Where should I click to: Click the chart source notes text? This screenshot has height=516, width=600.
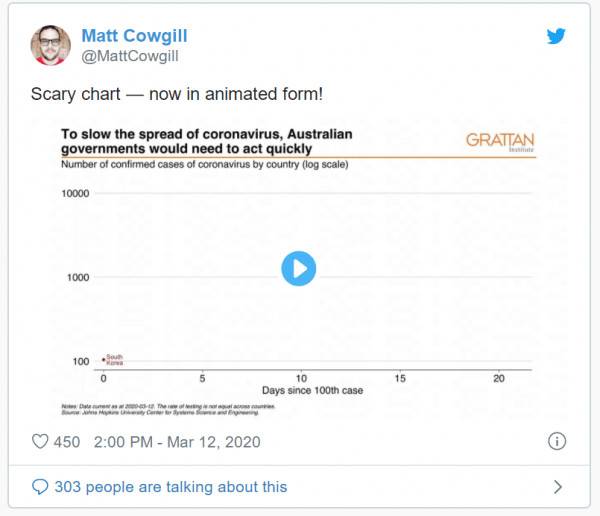click(x=168, y=409)
